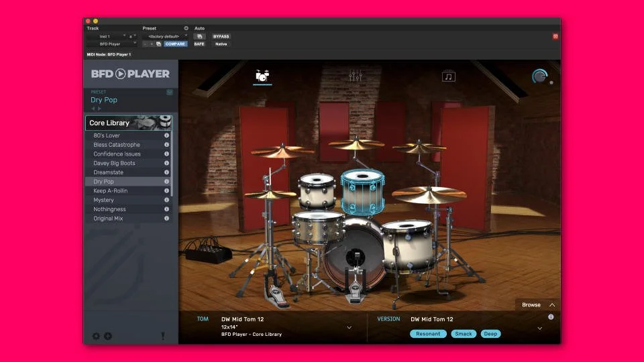This screenshot has height=362, width=644.
Task: Load the Davey Big Boots preset
Action: (x=127, y=163)
